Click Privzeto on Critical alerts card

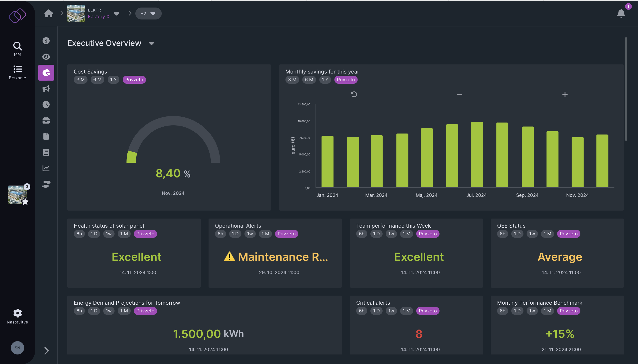428,311
